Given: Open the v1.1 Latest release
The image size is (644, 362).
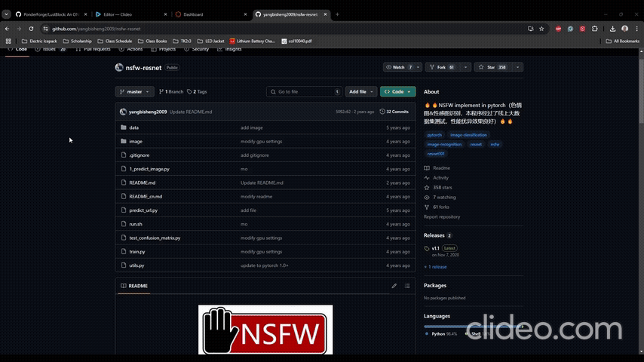Looking at the screenshot, I should tap(441, 248).
